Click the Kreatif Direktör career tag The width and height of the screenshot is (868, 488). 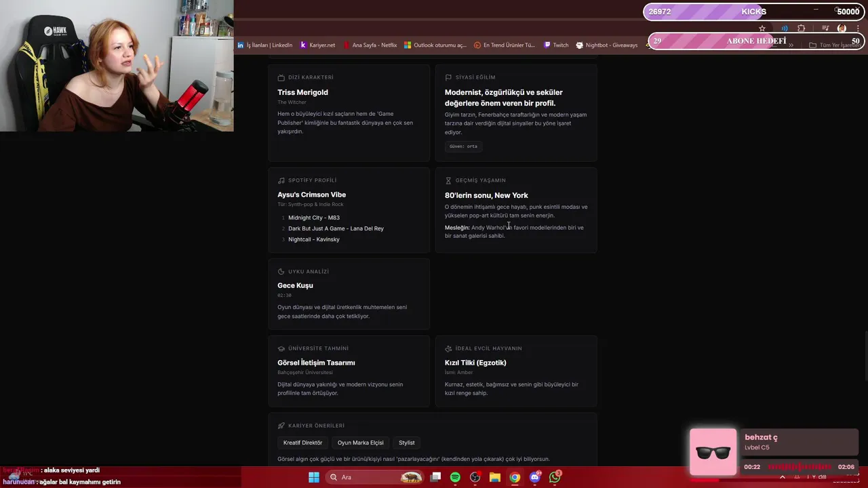(x=302, y=443)
